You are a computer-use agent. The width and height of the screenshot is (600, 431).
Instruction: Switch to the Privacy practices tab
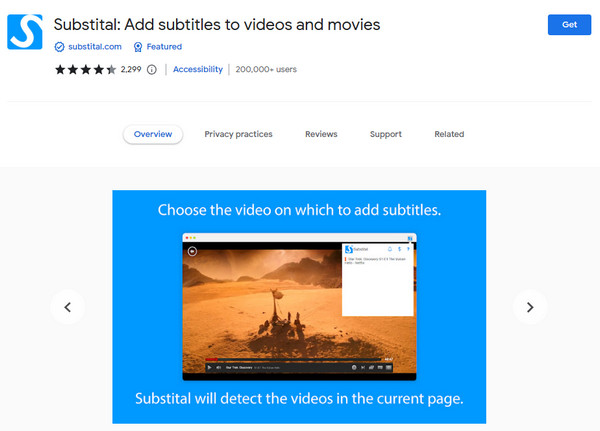[238, 134]
